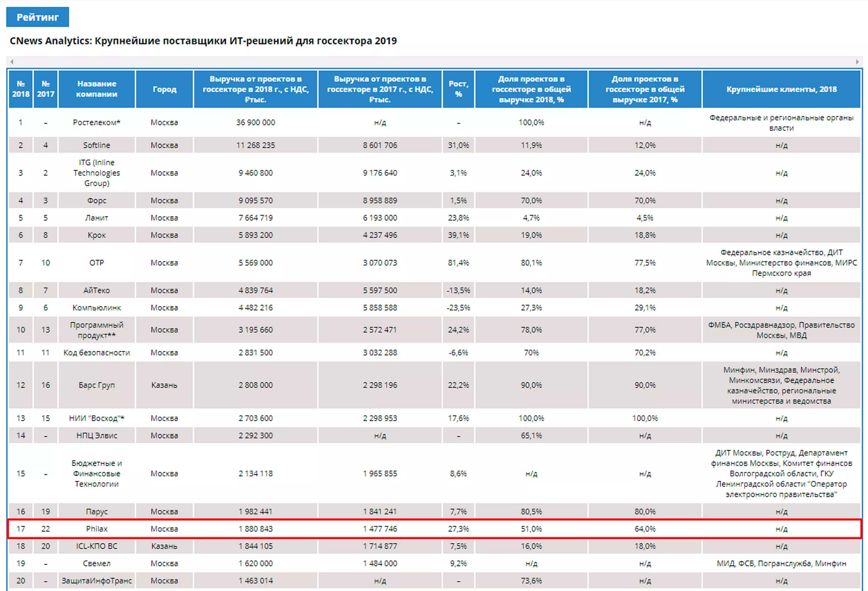Click the Название компании column header
Screen dimensions: 868x591
pos(97,89)
